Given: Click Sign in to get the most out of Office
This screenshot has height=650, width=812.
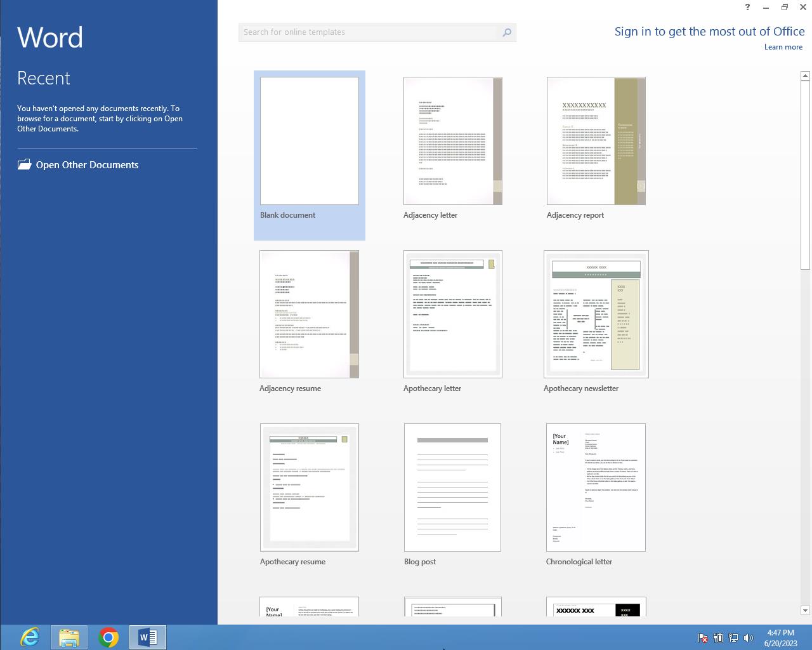Looking at the screenshot, I should [x=709, y=32].
